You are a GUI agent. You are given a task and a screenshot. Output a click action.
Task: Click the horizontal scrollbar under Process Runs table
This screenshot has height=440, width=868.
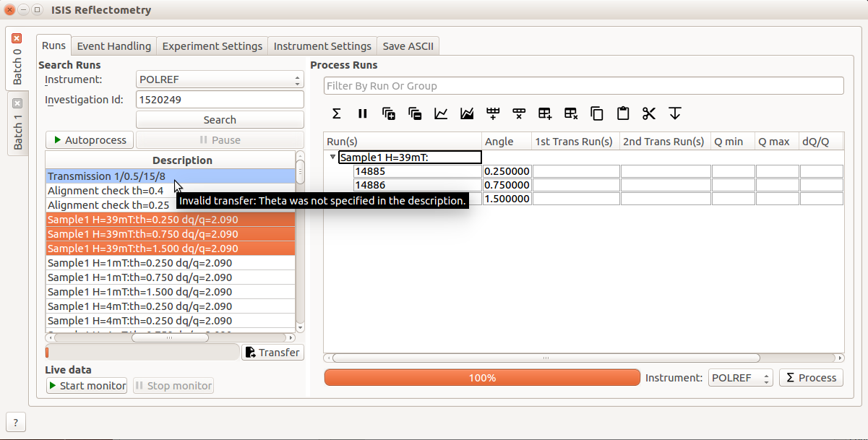click(546, 358)
